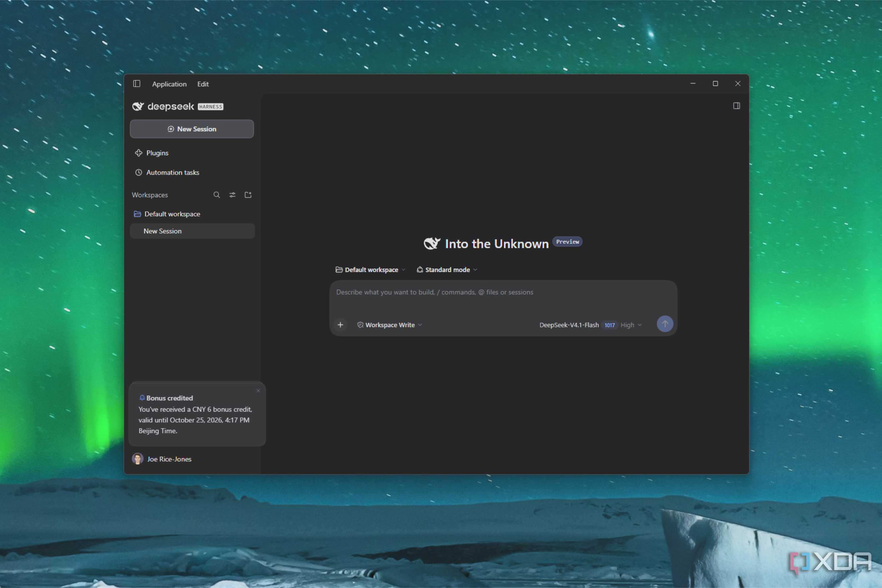Click the HARNESS badge
Viewport: 882px width, 588px height.
(x=211, y=107)
